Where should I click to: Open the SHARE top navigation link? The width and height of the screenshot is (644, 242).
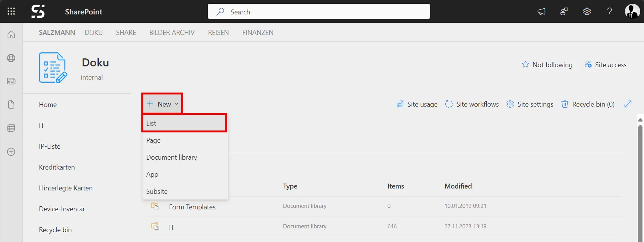pos(126,33)
